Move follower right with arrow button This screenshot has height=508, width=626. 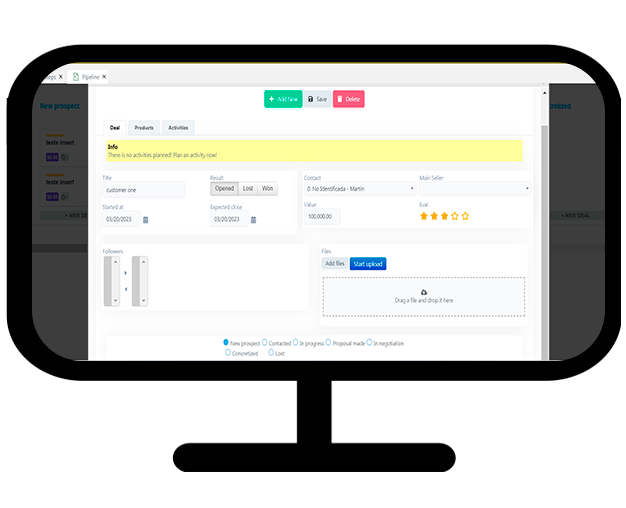pyautogui.click(x=126, y=272)
